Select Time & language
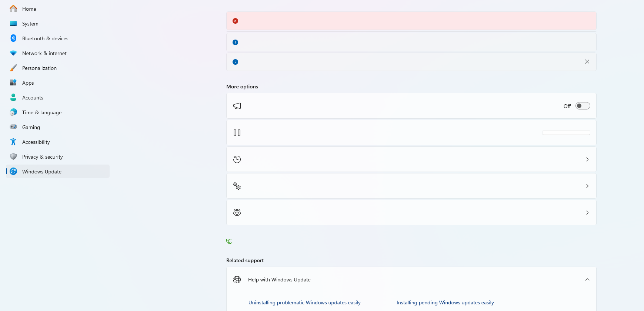Viewport: 644px width, 311px height. point(57,112)
